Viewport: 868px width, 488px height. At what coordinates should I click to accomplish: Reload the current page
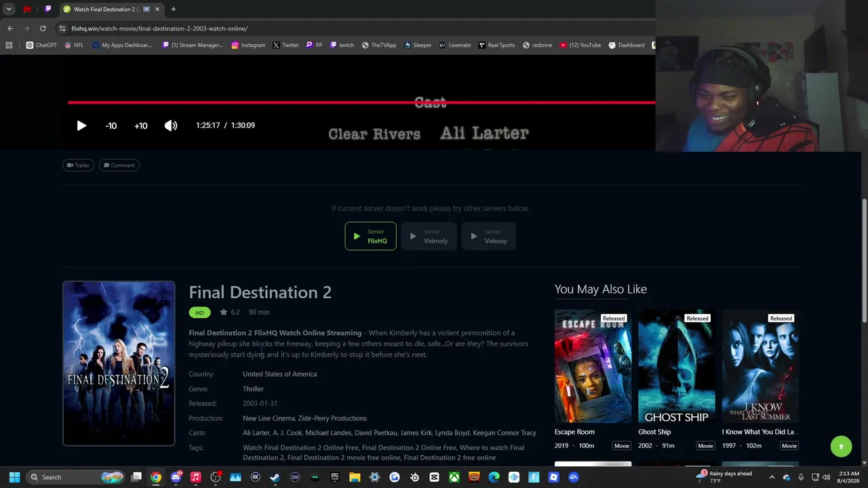click(43, 28)
